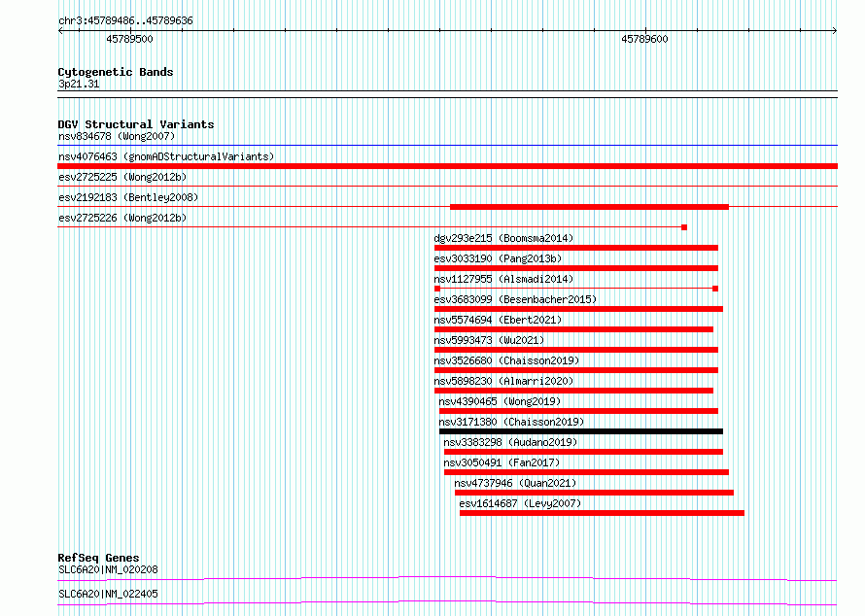Click nsv5993473 (Wu2021) label
The image size is (865, 616).
coord(489,340)
